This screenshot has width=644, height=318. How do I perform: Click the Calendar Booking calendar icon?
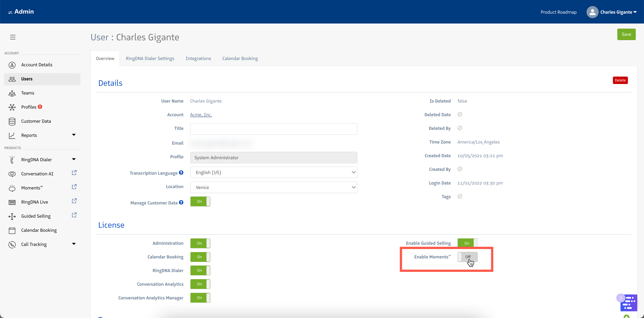tap(12, 230)
